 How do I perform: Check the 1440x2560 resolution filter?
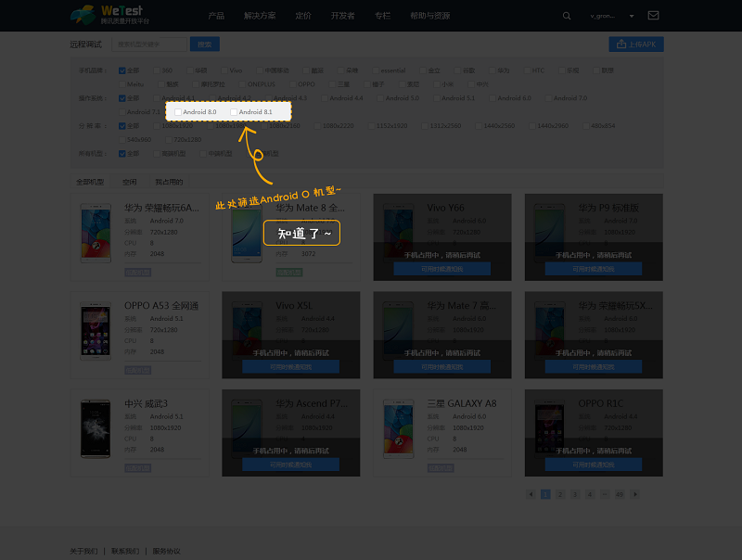point(479,126)
